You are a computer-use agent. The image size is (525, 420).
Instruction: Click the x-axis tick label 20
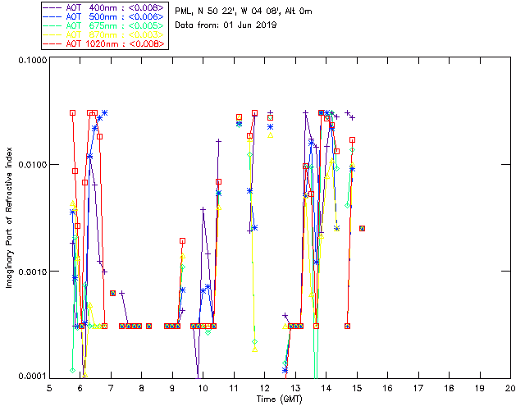510,388
